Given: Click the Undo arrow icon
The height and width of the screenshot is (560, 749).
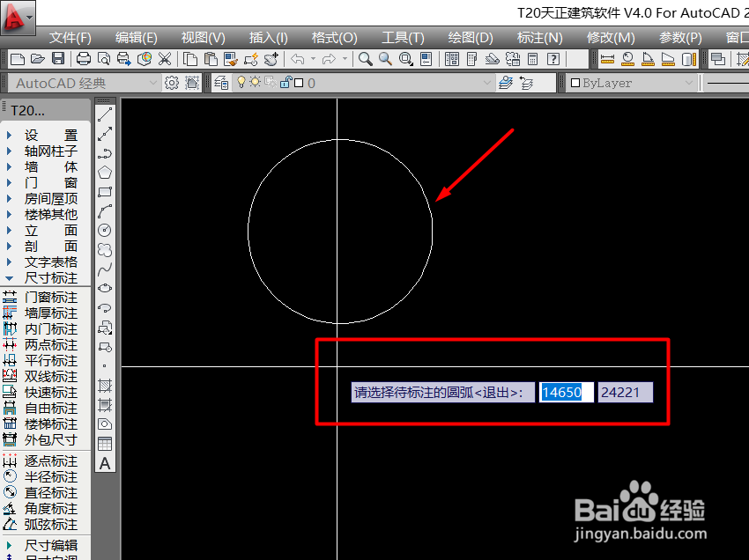Looking at the screenshot, I should (x=298, y=59).
